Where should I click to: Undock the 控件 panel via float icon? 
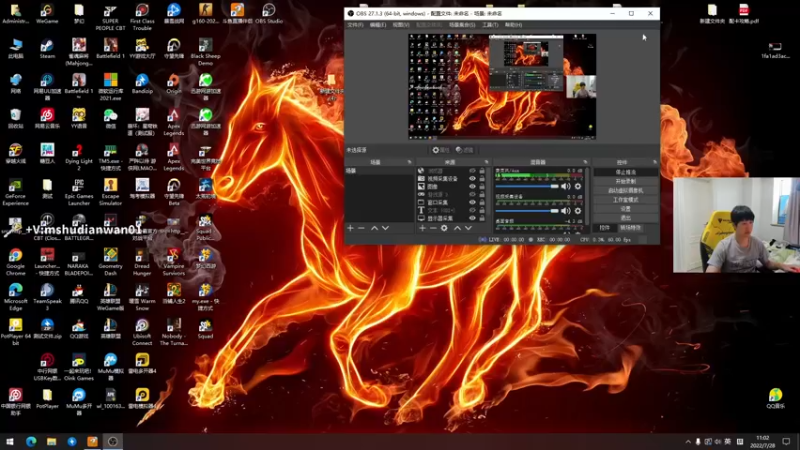[x=655, y=162]
